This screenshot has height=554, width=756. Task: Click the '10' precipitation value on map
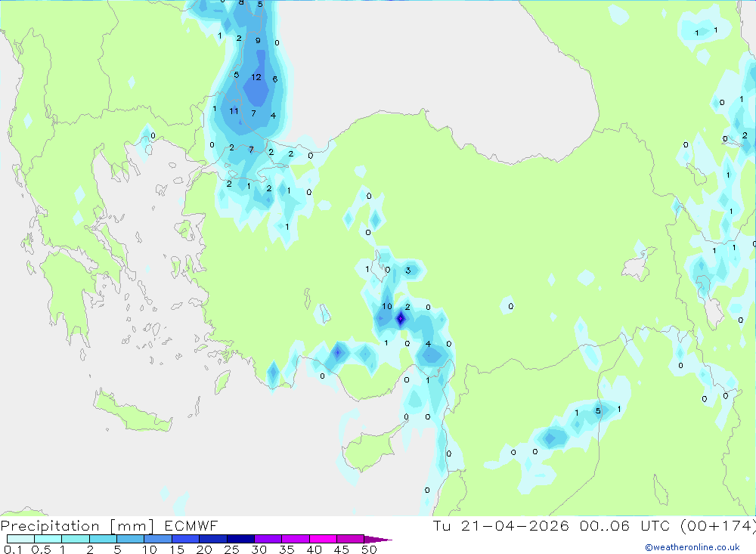click(x=387, y=306)
